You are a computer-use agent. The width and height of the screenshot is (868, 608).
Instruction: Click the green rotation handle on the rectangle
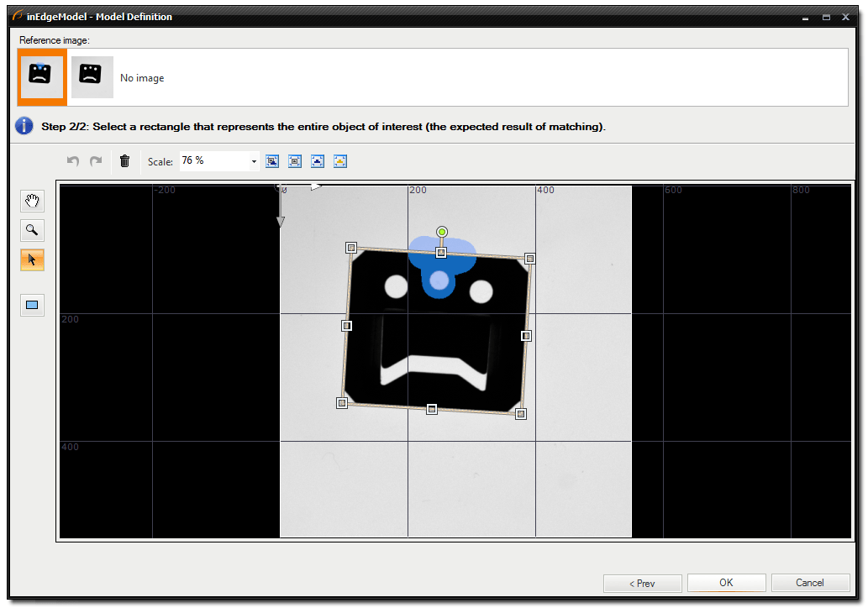click(x=441, y=231)
